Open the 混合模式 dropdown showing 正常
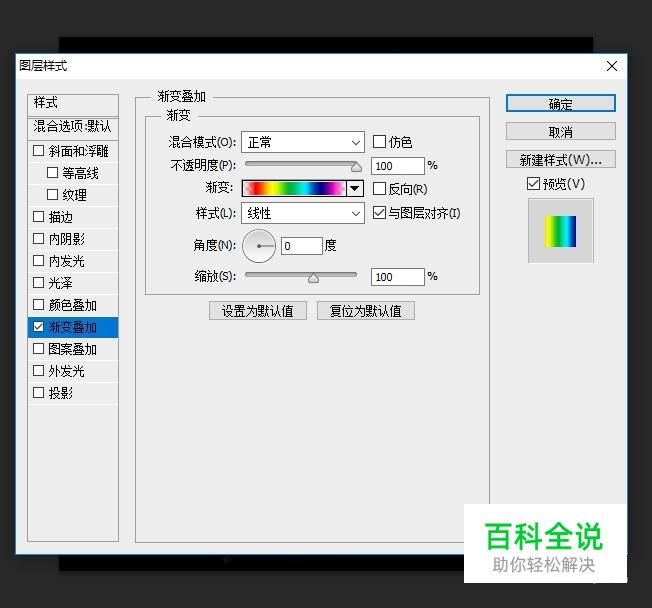 303,142
